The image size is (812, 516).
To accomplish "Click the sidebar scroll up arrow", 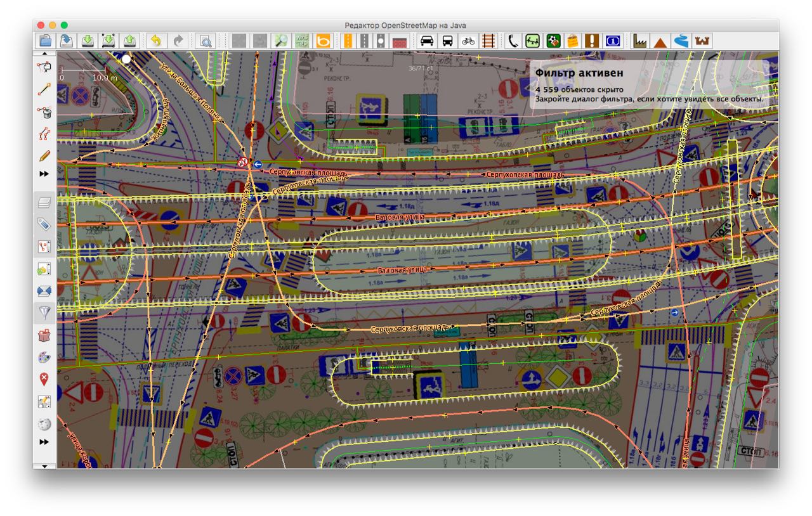I will pos(44,54).
